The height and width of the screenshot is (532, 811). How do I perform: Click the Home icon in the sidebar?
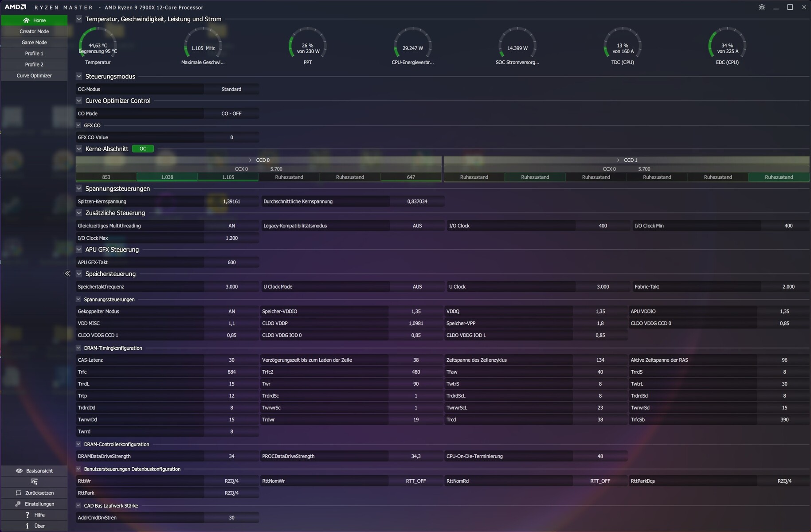click(x=26, y=20)
